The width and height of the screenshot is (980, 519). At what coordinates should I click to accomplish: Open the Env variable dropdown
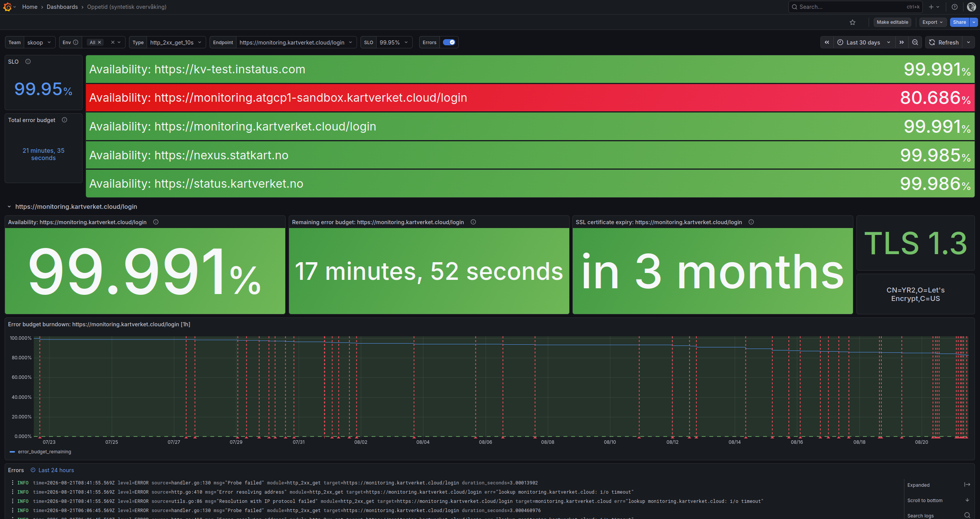pyautogui.click(x=119, y=42)
